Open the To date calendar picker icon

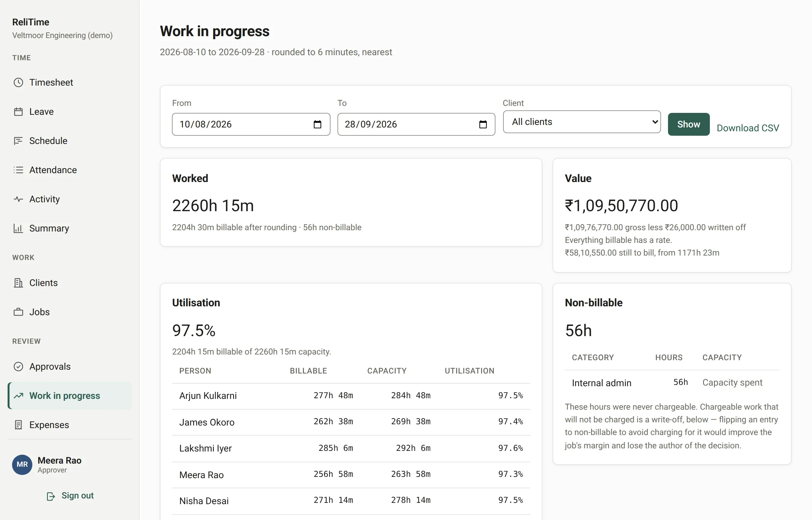483,124
